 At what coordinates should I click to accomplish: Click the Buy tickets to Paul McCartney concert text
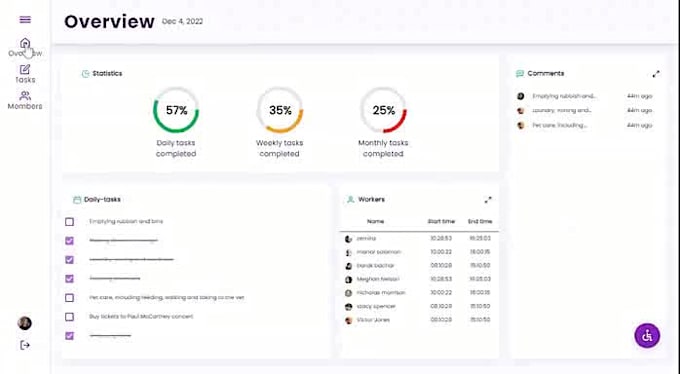pyautogui.click(x=141, y=316)
